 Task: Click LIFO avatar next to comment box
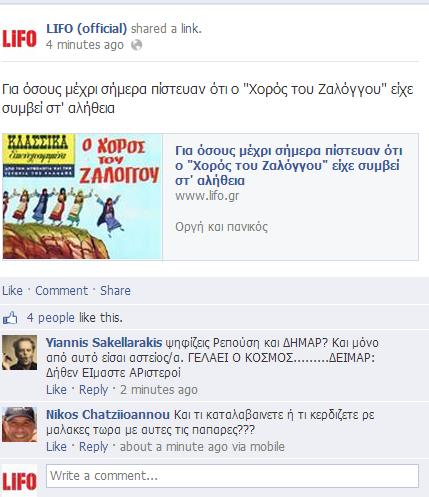[19, 481]
